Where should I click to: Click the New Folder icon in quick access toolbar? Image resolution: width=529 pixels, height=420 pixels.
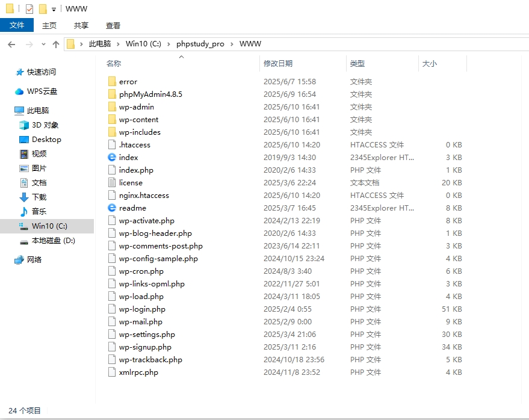coord(43,9)
